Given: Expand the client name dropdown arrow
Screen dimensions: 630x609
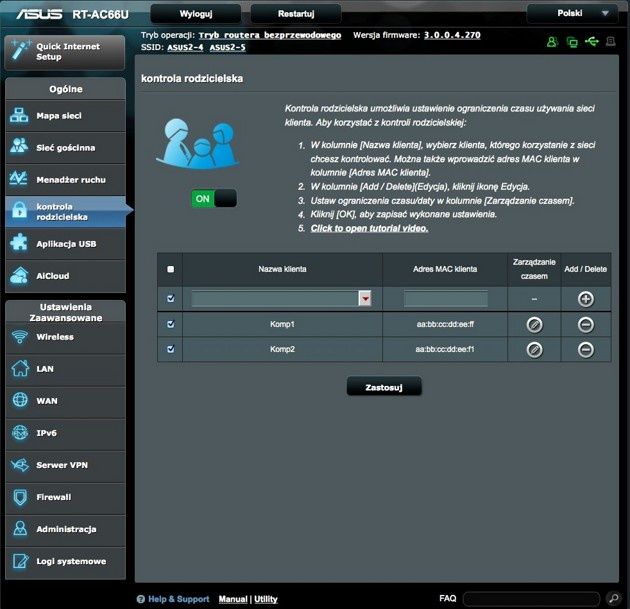Looking at the screenshot, I should [x=365, y=298].
